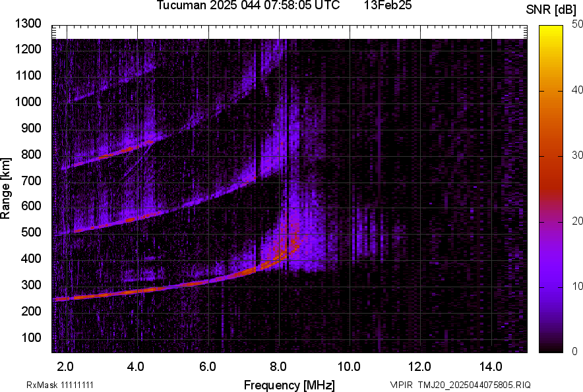Screen dimensions: 583x392
Task: Click the frequency tick label '6.0'
Action: coord(208,366)
